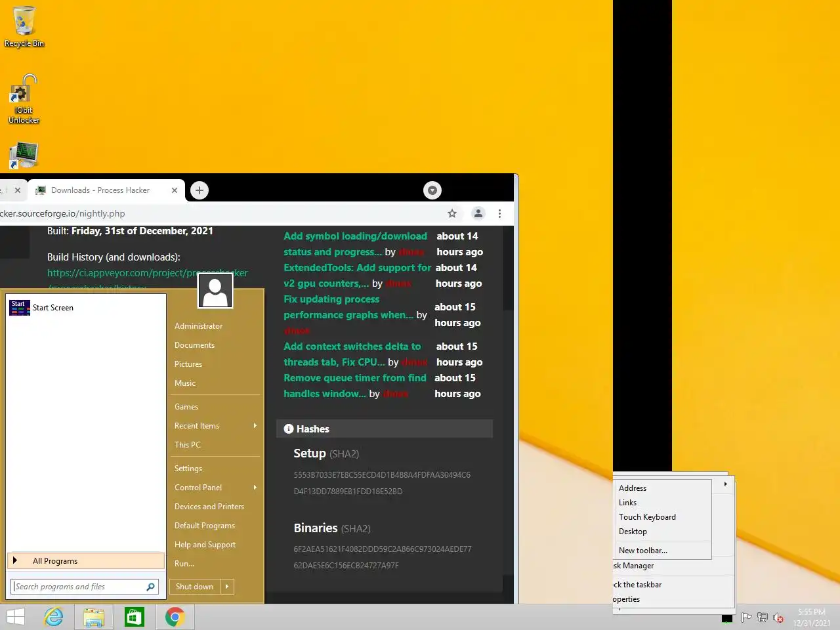Screen dimensions: 840x630
Task: Open Administrator folder from the Start menu
Action: coord(198,326)
